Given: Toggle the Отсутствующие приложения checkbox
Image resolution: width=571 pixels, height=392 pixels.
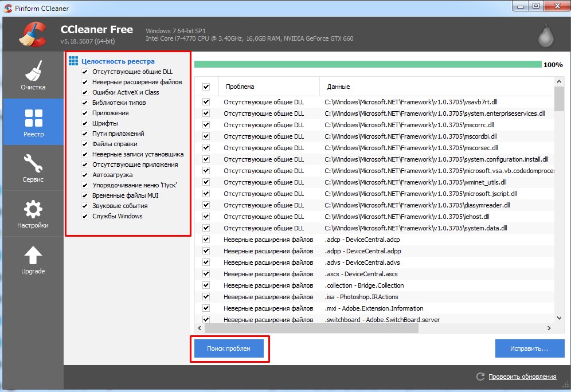Looking at the screenshot, I should pyautogui.click(x=85, y=164).
